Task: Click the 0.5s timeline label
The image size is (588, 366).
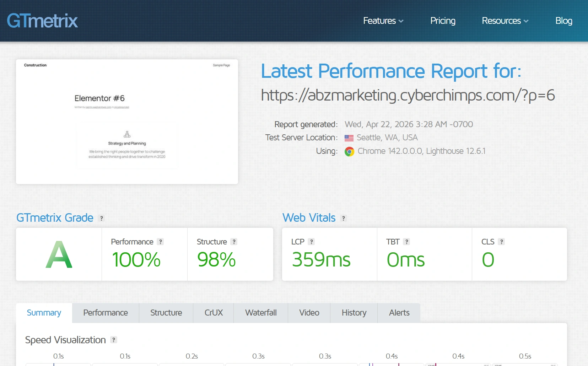Action: [525, 356]
